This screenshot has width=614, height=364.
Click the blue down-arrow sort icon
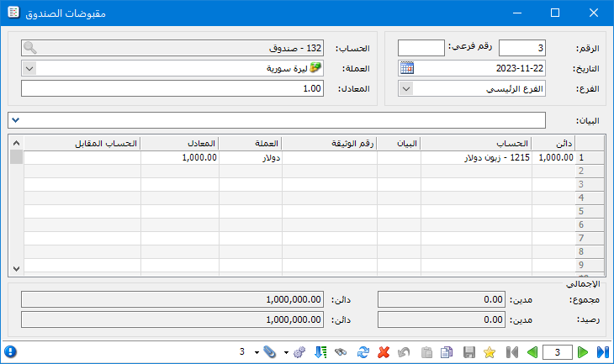320,352
